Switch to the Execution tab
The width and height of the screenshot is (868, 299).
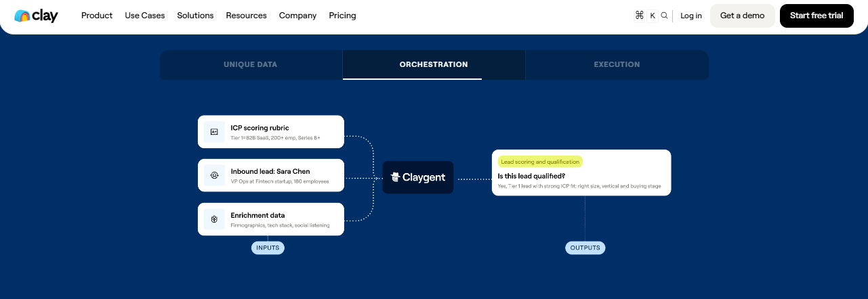(617, 65)
